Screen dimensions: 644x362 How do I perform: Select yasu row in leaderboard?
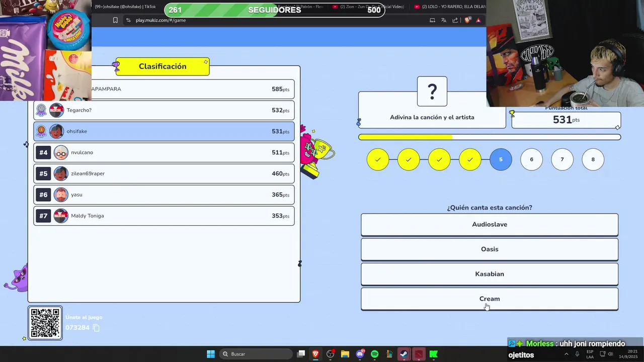tap(164, 195)
